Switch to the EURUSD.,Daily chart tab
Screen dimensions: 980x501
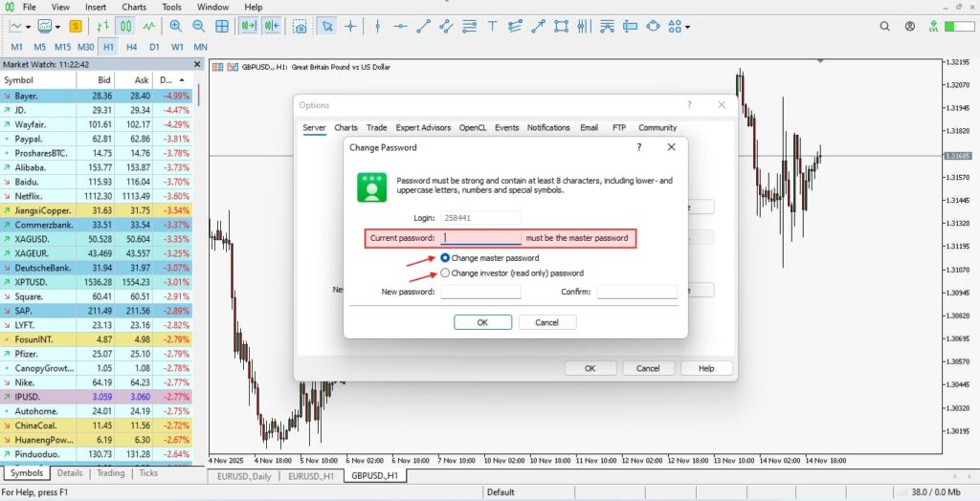pyautogui.click(x=244, y=476)
